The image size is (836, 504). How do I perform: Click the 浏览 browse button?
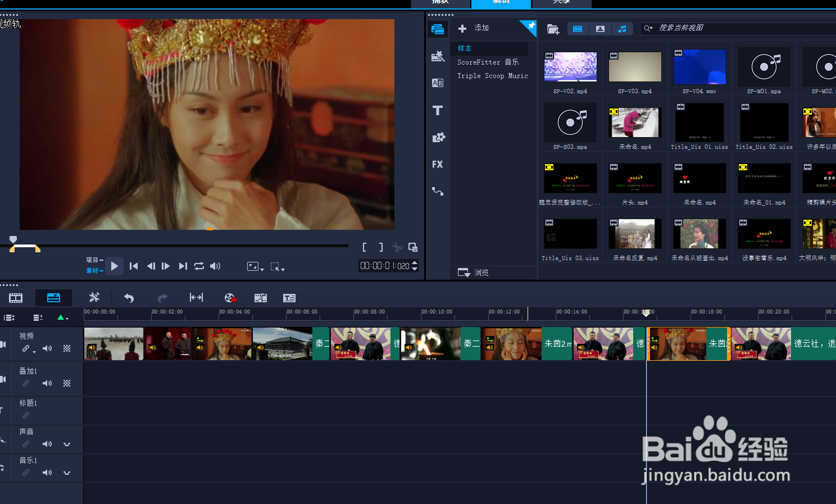coord(473,273)
